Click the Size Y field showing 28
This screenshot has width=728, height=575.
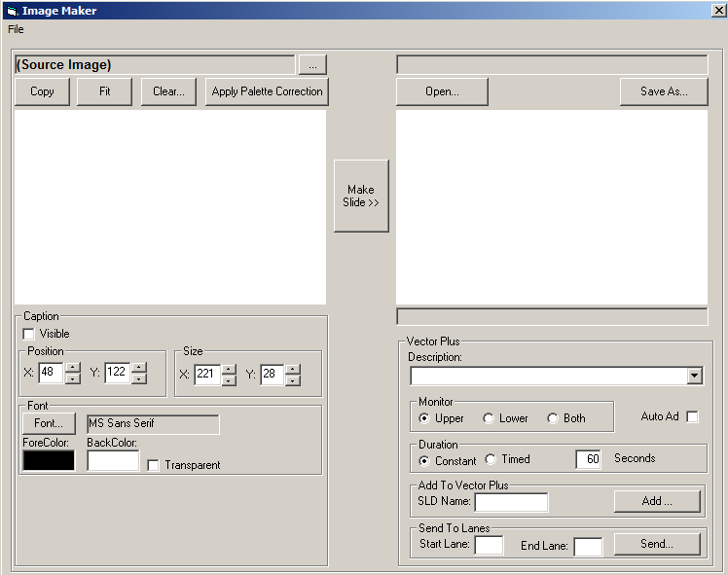pos(273,375)
